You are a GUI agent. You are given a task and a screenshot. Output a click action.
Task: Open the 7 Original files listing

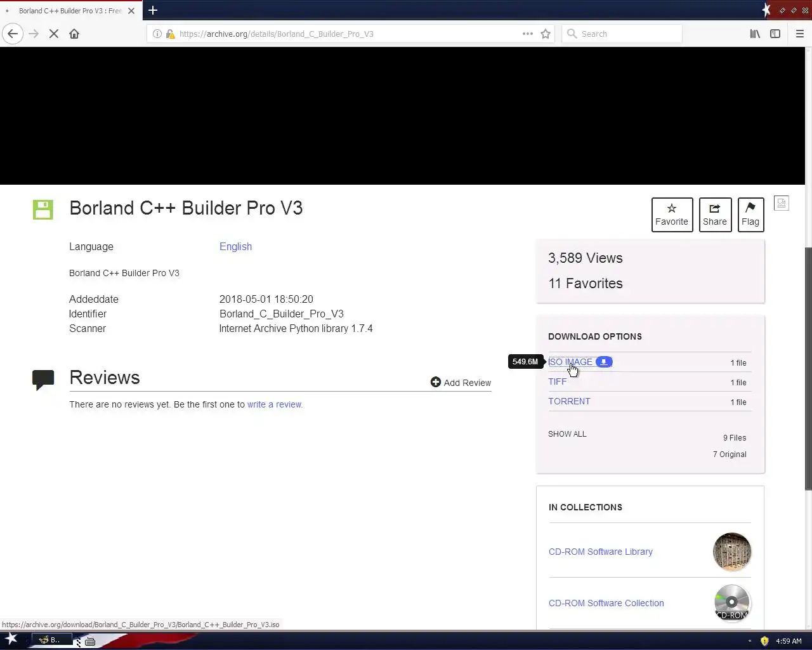point(730,454)
